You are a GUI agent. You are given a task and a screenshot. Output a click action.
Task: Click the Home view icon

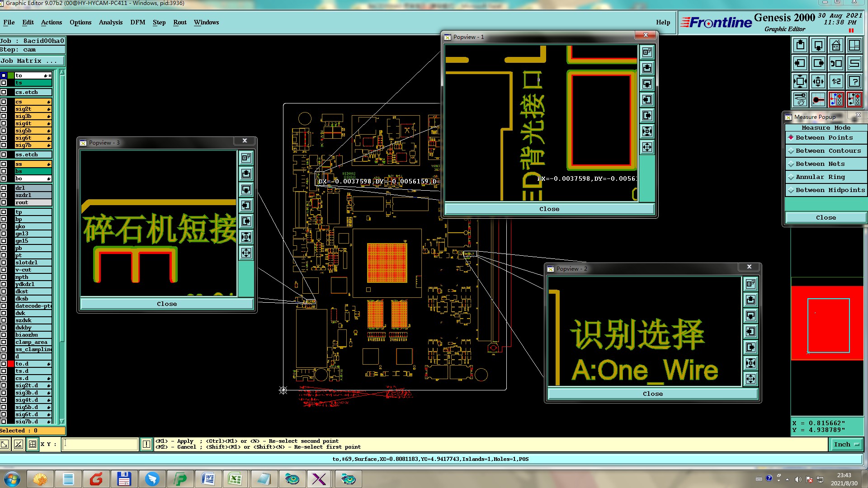[x=836, y=45]
